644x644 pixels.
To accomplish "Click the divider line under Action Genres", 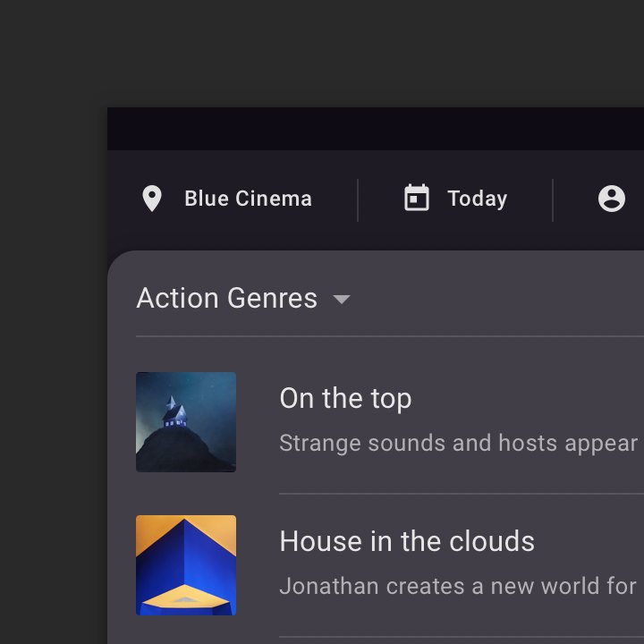I will point(390,336).
